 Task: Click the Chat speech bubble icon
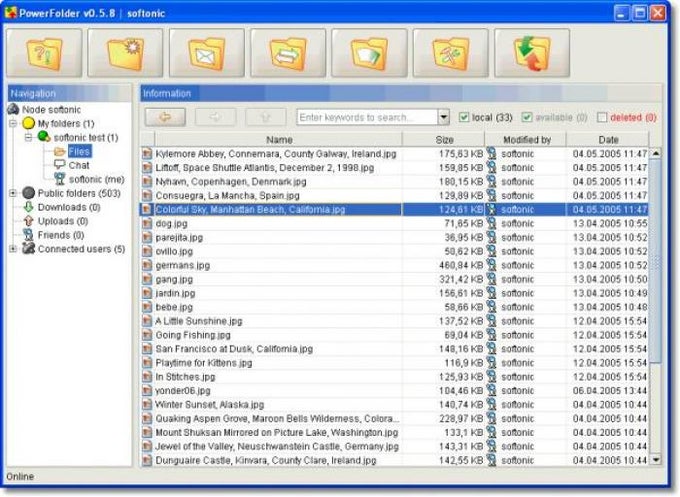pyautogui.click(x=59, y=165)
